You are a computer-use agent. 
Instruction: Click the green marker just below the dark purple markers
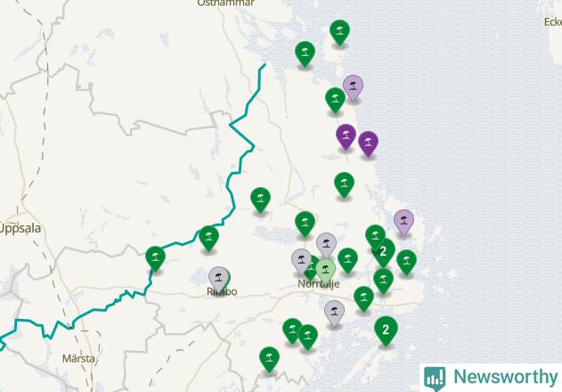pyautogui.click(x=344, y=184)
